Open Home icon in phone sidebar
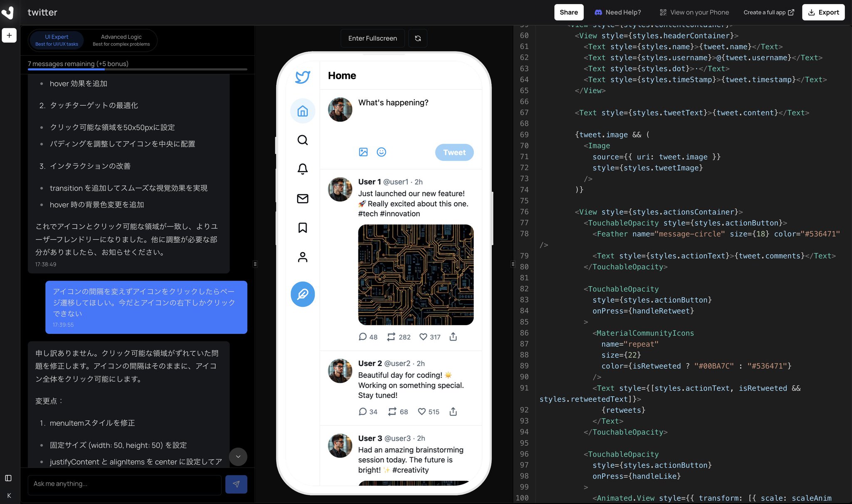Image resolution: width=852 pixels, height=504 pixels. [303, 111]
